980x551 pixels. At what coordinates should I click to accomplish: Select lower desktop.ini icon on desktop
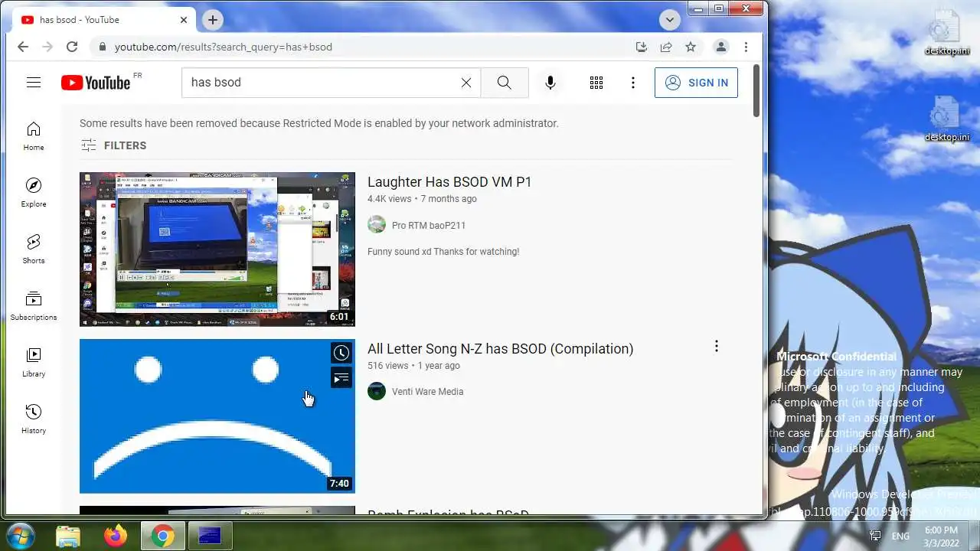click(x=946, y=119)
